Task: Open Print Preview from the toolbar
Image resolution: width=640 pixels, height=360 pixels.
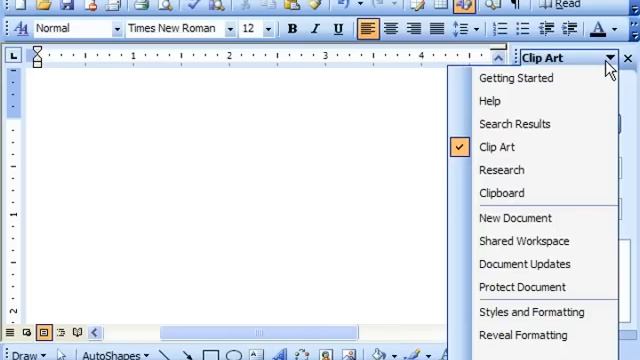Action: [165, 5]
